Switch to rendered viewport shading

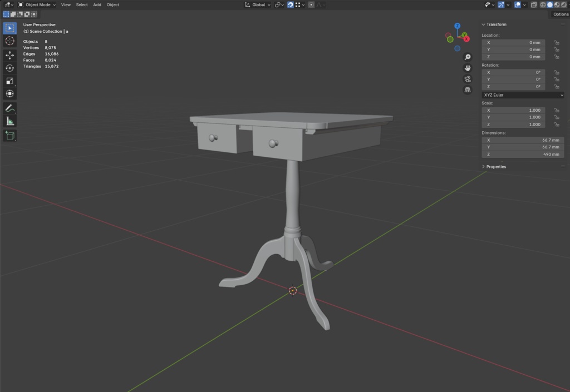tap(564, 4)
